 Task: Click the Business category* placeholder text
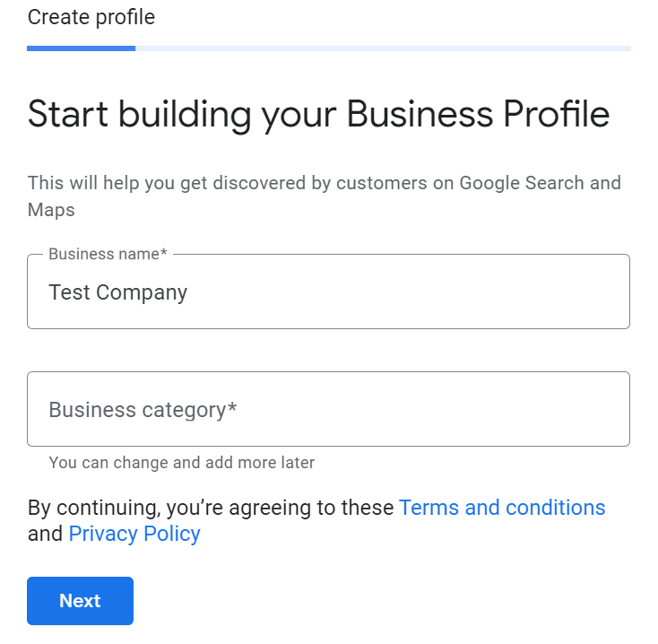143,410
